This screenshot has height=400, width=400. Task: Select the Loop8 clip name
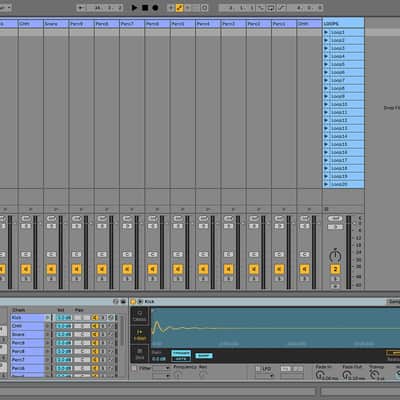338,88
